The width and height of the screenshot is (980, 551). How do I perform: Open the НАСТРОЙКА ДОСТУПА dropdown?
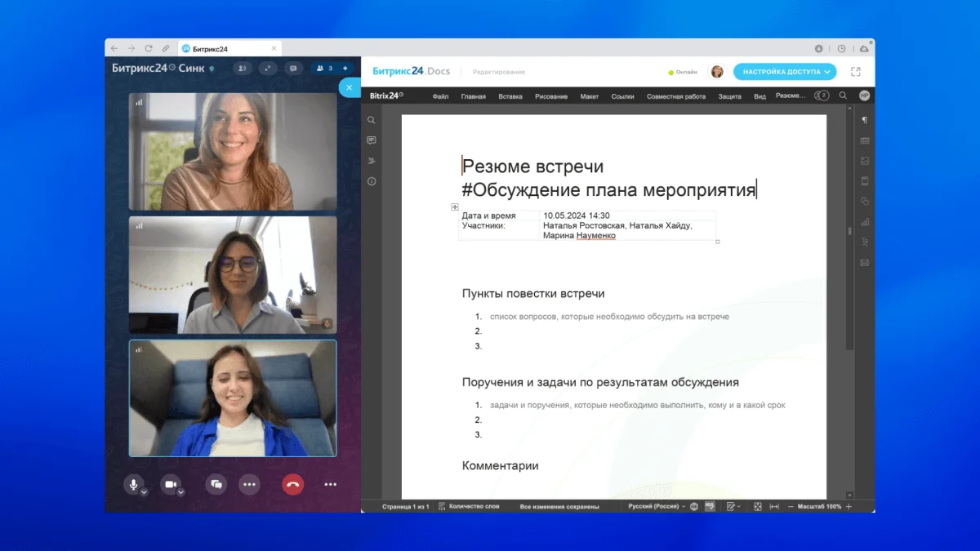785,72
